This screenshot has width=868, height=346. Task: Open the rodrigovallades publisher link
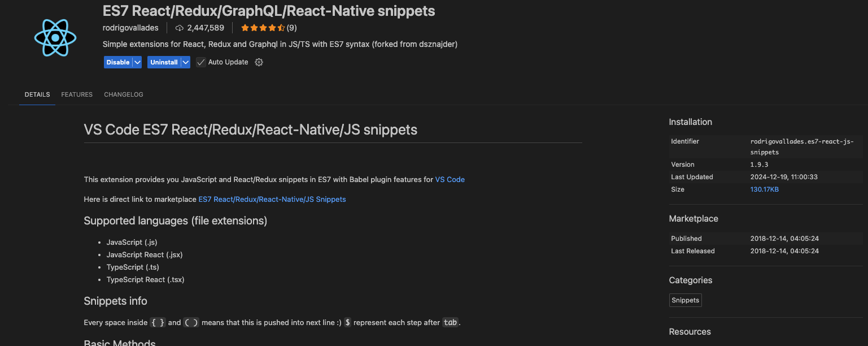pos(130,28)
